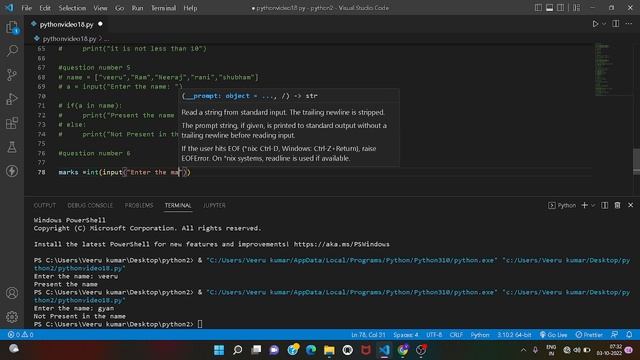Viewport: 640px width, 360px height.
Task: Create a new terminal with plus icon
Action: click(x=584, y=205)
